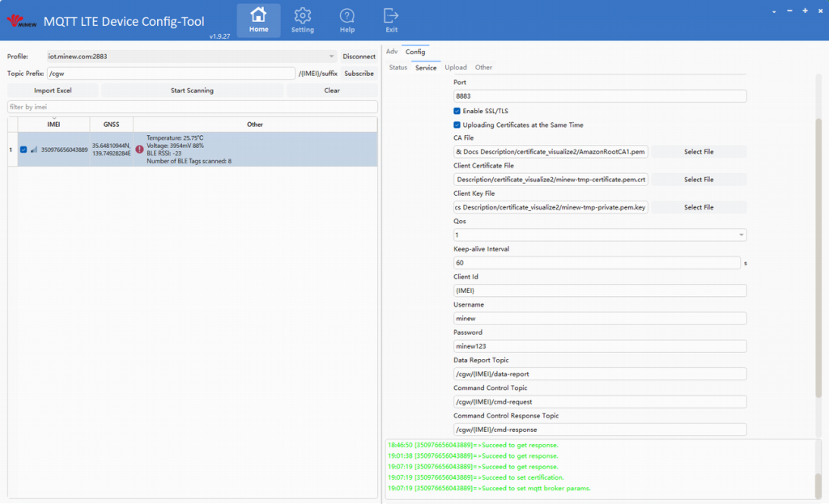Click the filter by imei input field
The image size is (829, 504).
click(192, 107)
